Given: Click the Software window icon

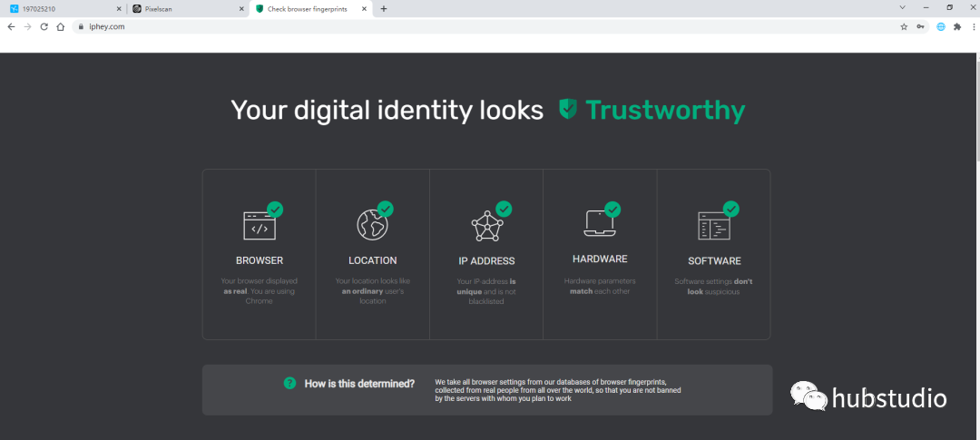Looking at the screenshot, I should pyautogui.click(x=714, y=226).
